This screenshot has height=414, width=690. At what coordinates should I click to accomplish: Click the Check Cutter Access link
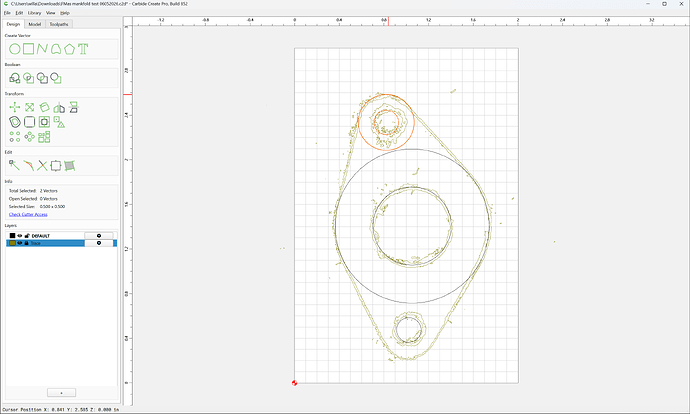click(x=28, y=214)
